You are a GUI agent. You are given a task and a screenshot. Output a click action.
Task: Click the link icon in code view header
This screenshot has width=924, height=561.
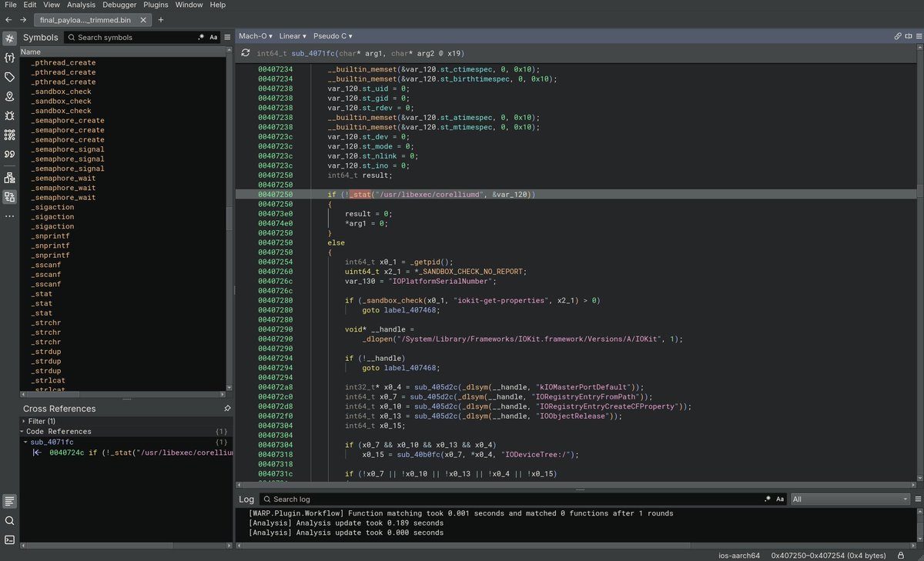point(898,36)
